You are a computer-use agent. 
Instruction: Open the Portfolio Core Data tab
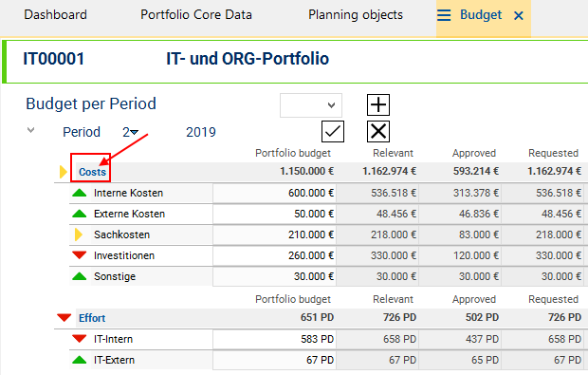click(x=196, y=14)
